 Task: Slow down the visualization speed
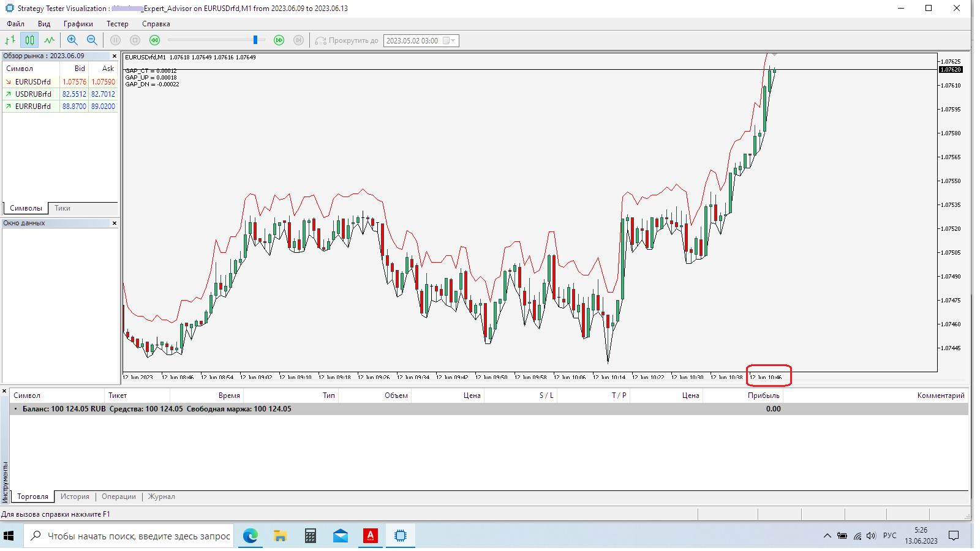point(155,40)
